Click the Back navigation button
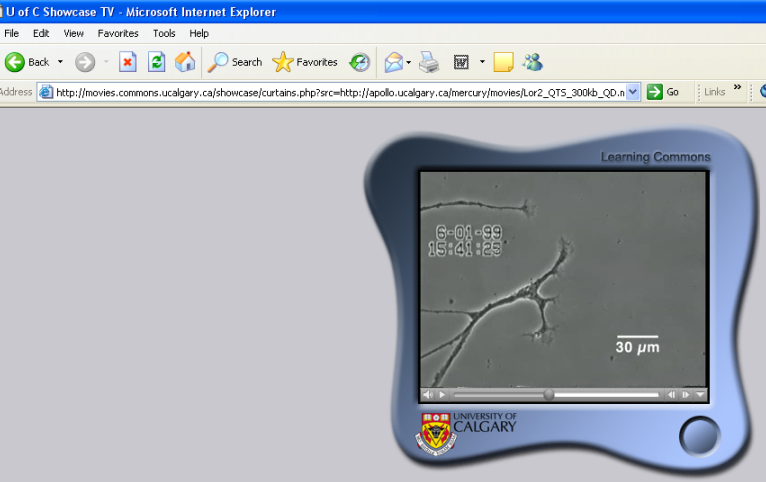The image size is (766, 482). coord(27,62)
